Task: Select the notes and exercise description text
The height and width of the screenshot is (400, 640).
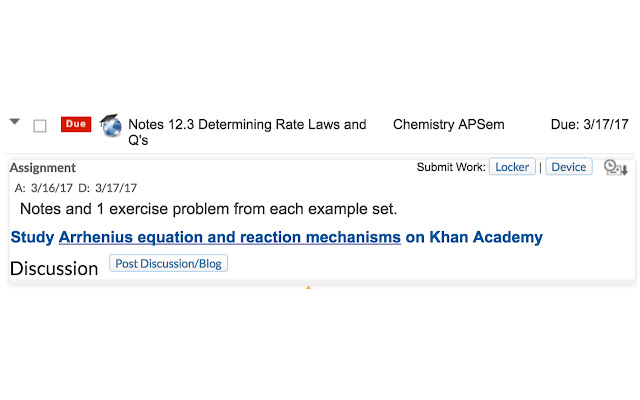Action: tap(209, 209)
